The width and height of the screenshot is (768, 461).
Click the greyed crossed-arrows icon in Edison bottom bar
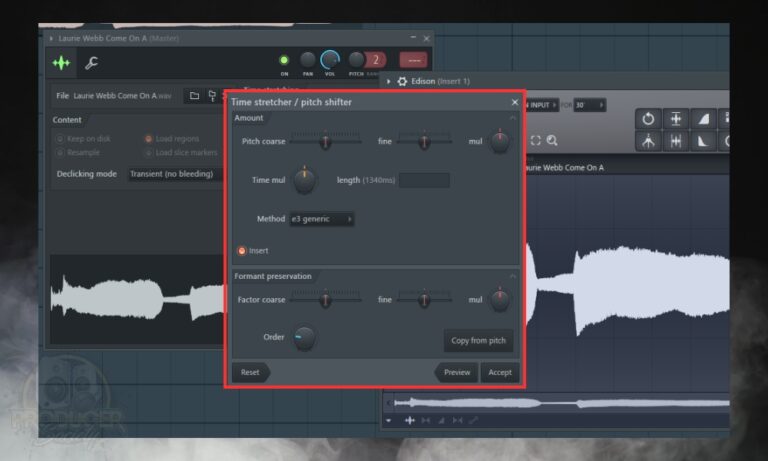(457, 420)
